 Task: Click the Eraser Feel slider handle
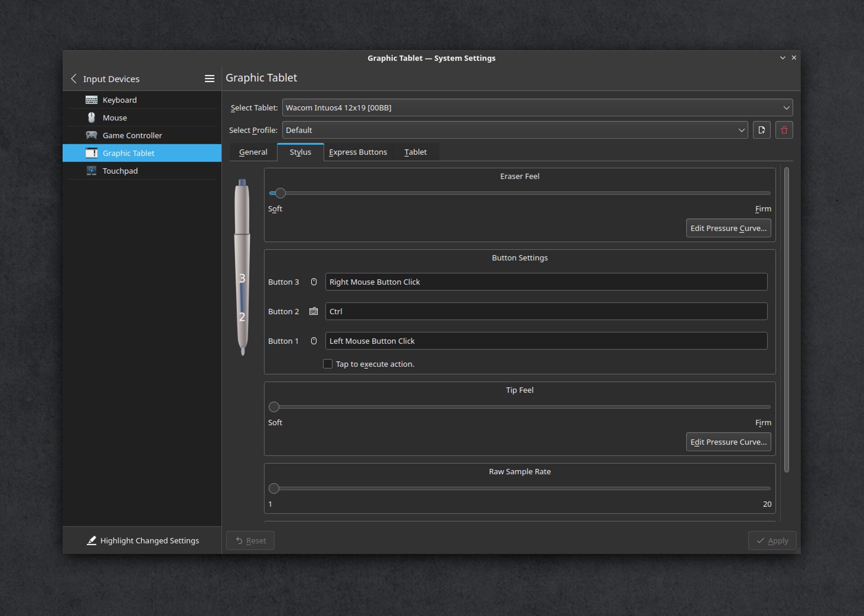pos(280,193)
